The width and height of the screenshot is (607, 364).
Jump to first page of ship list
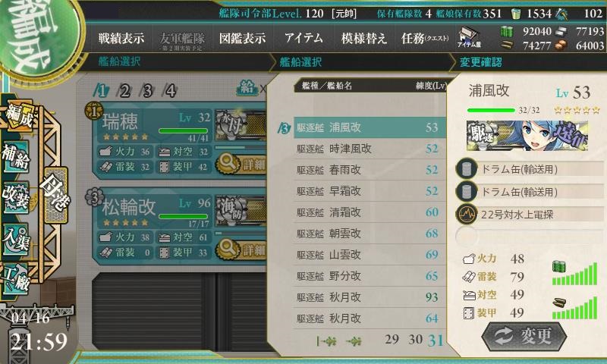(x=326, y=341)
